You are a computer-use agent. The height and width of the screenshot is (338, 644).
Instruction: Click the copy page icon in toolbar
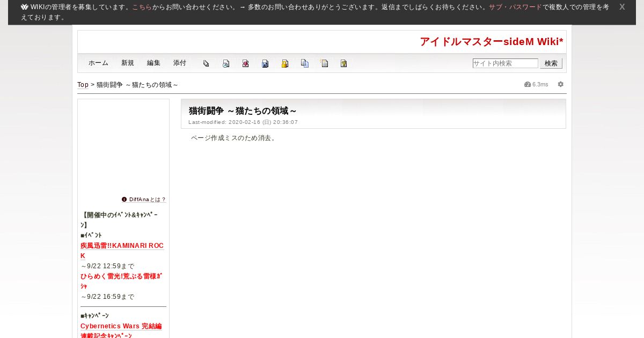pos(206,63)
